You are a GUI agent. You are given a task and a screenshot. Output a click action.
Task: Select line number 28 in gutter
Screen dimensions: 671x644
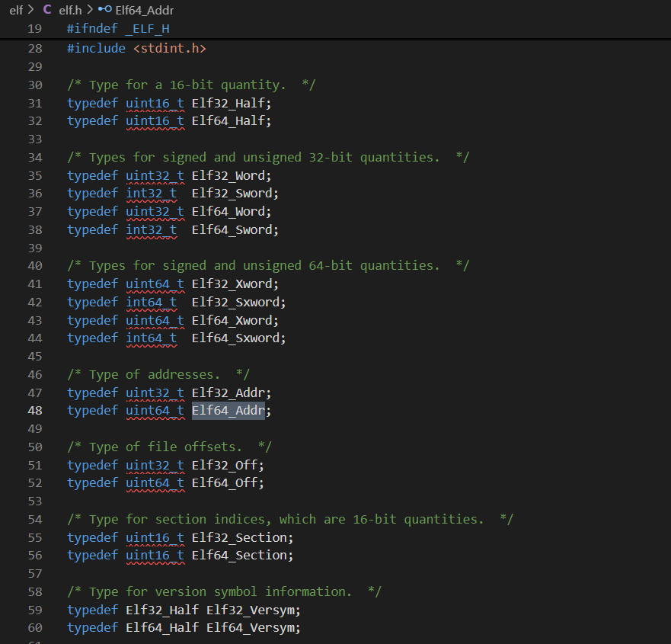(34, 49)
